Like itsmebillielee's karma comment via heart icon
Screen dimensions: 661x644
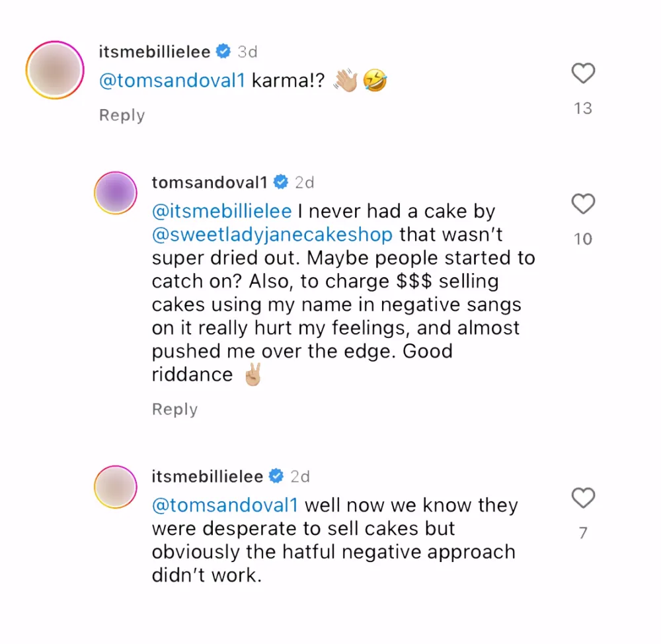click(583, 74)
